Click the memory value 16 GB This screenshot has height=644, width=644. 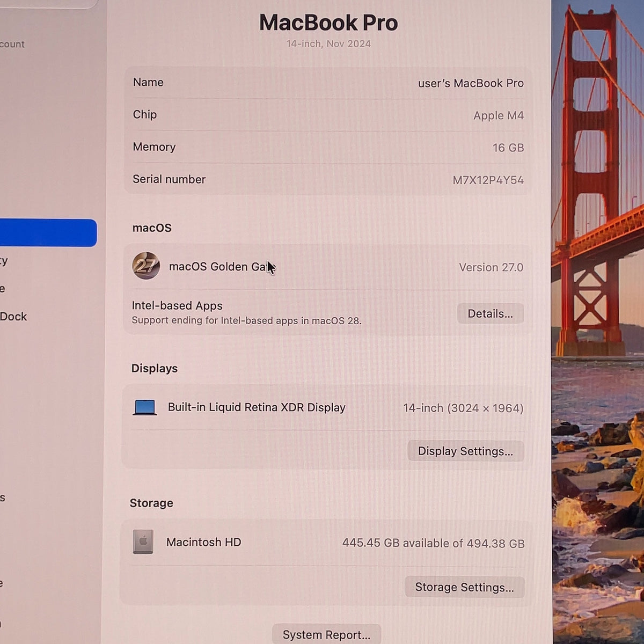tap(508, 148)
